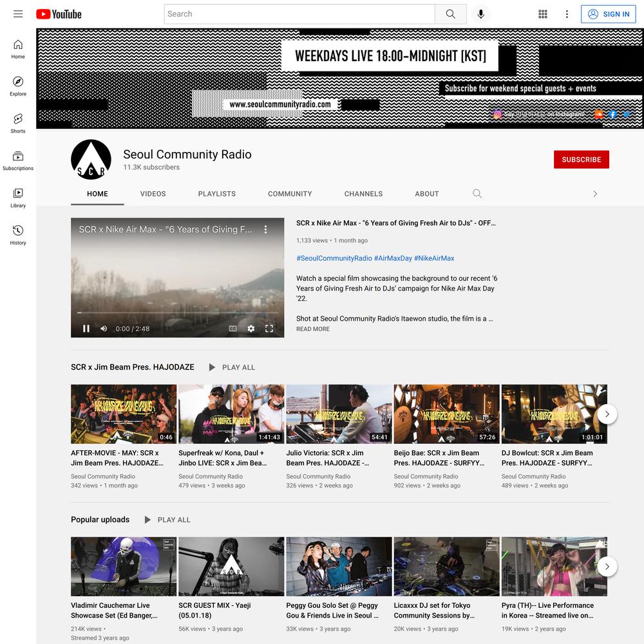Open Twitter link on banner
This screenshot has width=644, height=644.
point(627,114)
